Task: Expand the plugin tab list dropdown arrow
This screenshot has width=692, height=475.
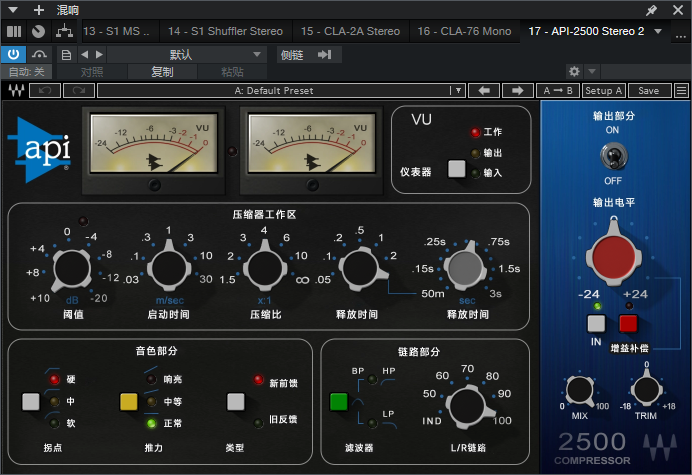Action: [658, 31]
